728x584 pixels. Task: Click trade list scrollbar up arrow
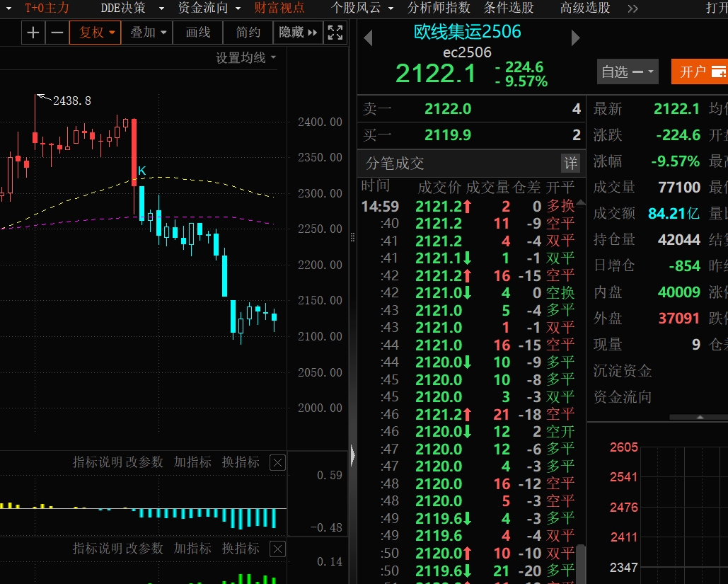(581, 202)
